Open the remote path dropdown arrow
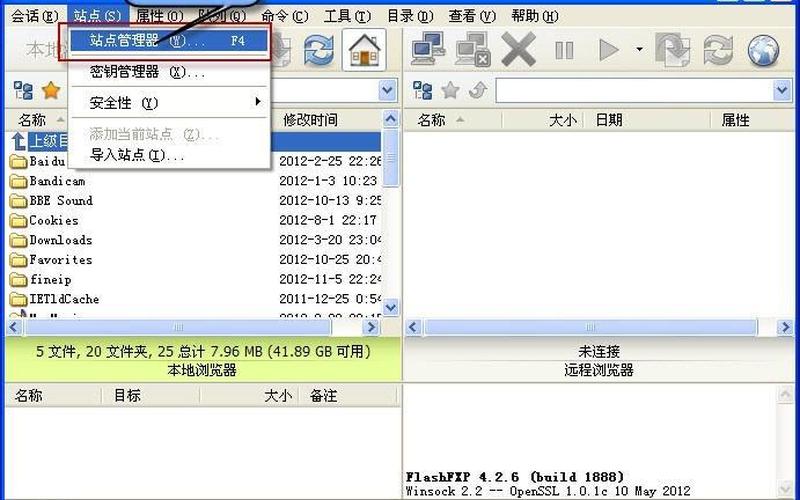The image size is (800, 500). coord(782,90)
